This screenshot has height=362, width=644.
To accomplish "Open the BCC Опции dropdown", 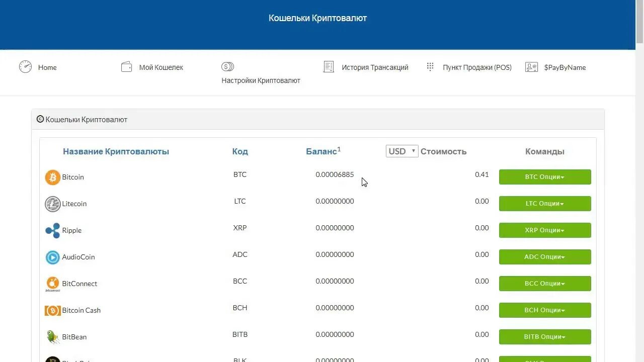I will [x=545, y=284].
